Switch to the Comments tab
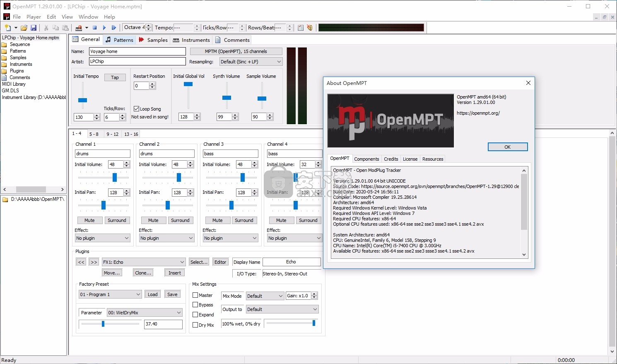Image resolution: width=617 pixels, height=364 pixels. pyautogui.click(x=232, y=40)
